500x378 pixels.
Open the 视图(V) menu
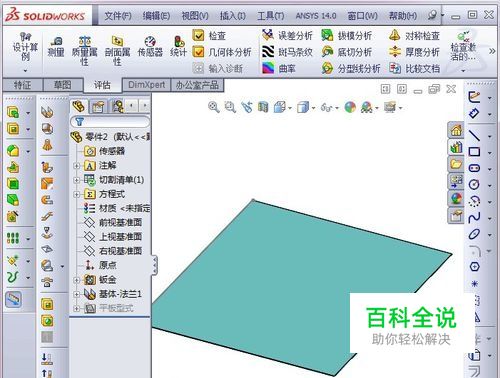195,16
